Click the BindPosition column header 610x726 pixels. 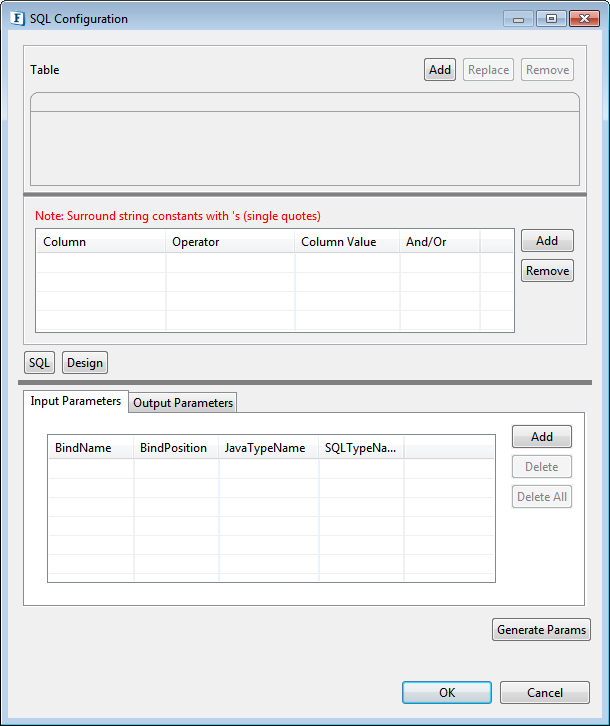pos(176,448)
